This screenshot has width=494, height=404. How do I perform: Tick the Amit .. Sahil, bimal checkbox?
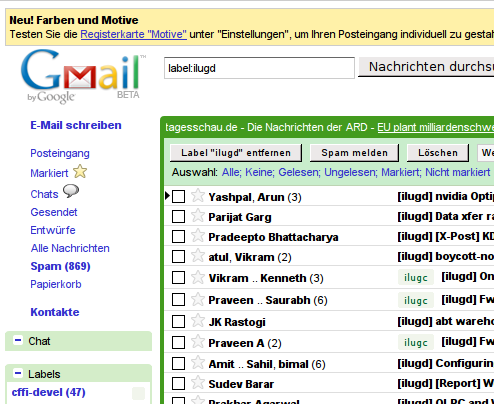pyautogui.click(x=178, y=364)
